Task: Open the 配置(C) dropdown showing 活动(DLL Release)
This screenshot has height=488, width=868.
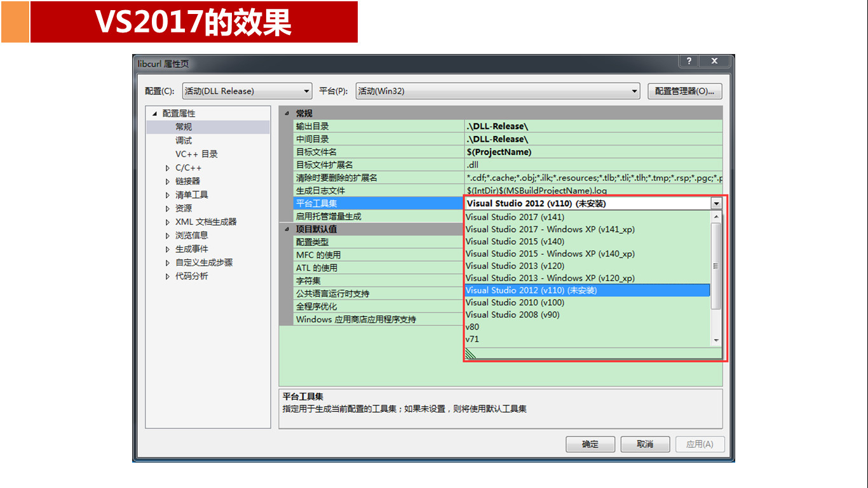Action: point(247,91)
